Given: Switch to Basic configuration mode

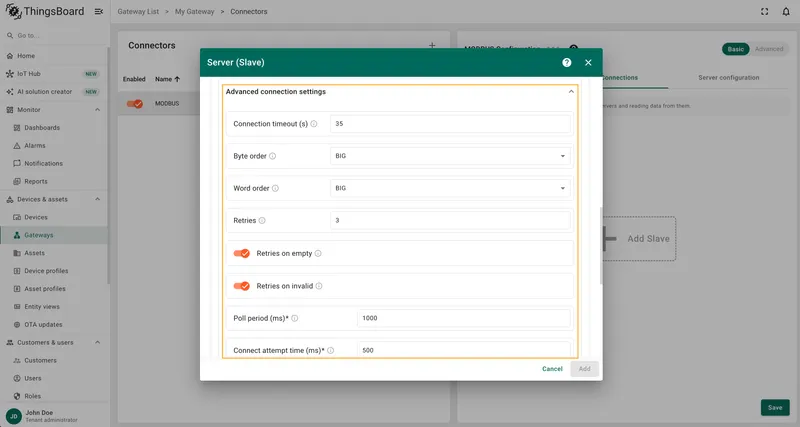Looking at the screenshot, I should (x=735, y=49).
